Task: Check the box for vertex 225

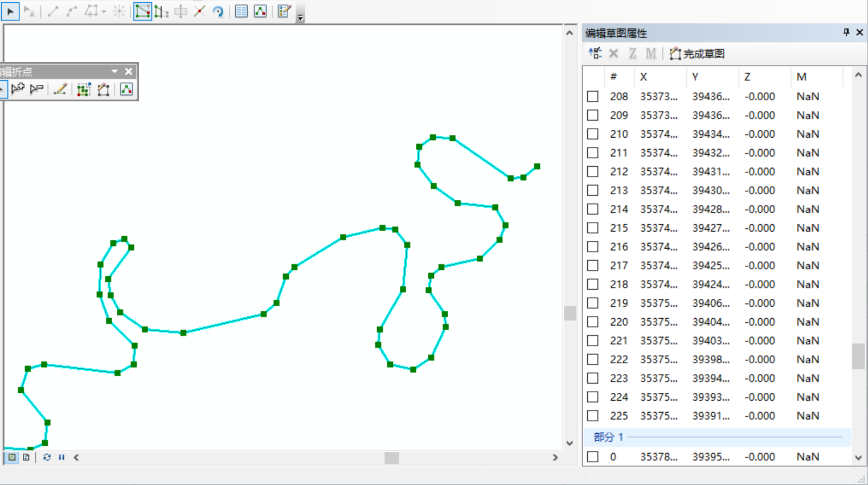Action: click(593, 416)
